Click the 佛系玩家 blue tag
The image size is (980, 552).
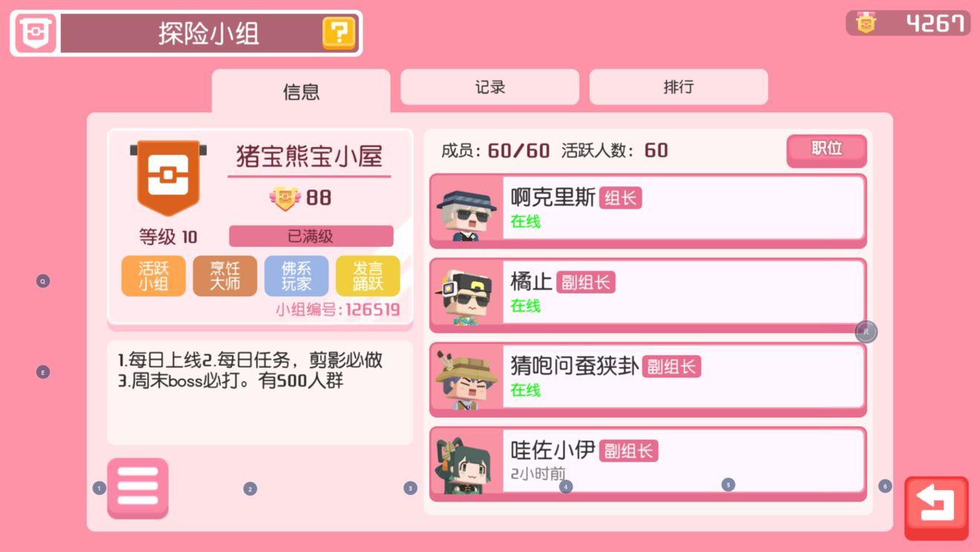point(296,276)
